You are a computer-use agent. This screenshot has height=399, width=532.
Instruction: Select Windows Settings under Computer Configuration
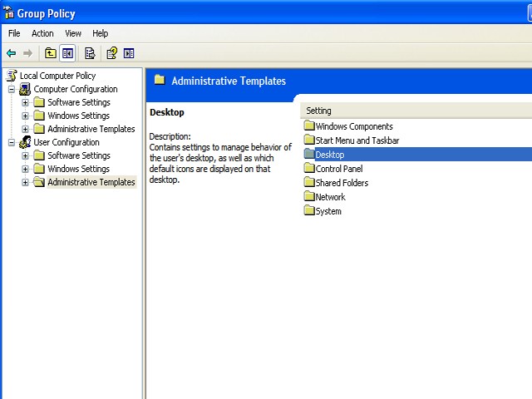pyautogui.click(x=79, y=116)
